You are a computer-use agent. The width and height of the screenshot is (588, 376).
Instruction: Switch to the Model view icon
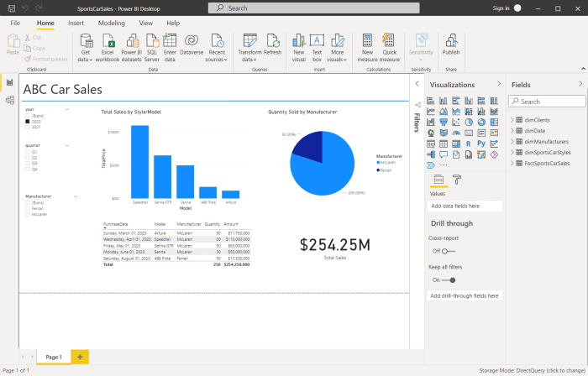coord(10,100)
